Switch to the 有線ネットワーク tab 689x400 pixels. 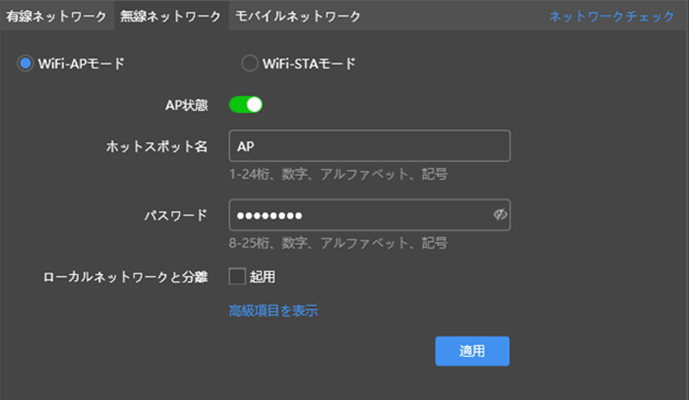click(56, 17)
